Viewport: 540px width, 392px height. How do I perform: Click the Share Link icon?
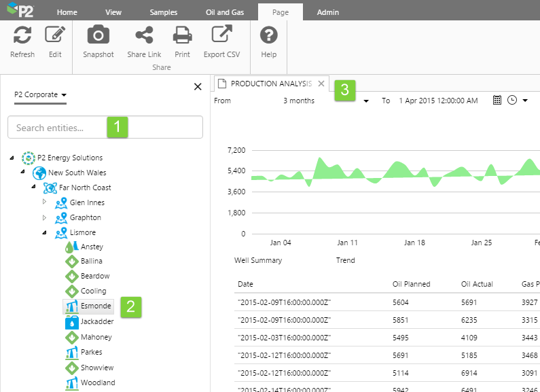coord(144,35)
